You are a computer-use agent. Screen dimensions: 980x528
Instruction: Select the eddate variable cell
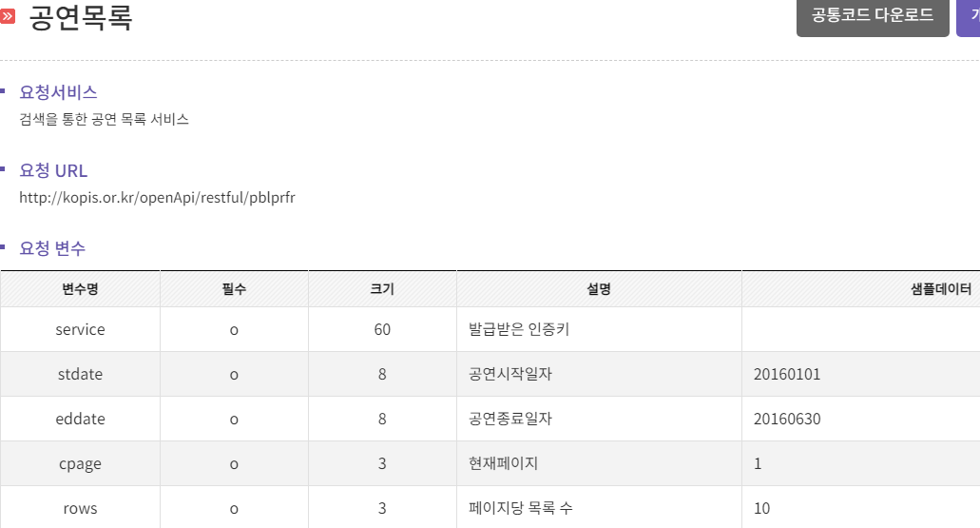(x=80, y=420)
